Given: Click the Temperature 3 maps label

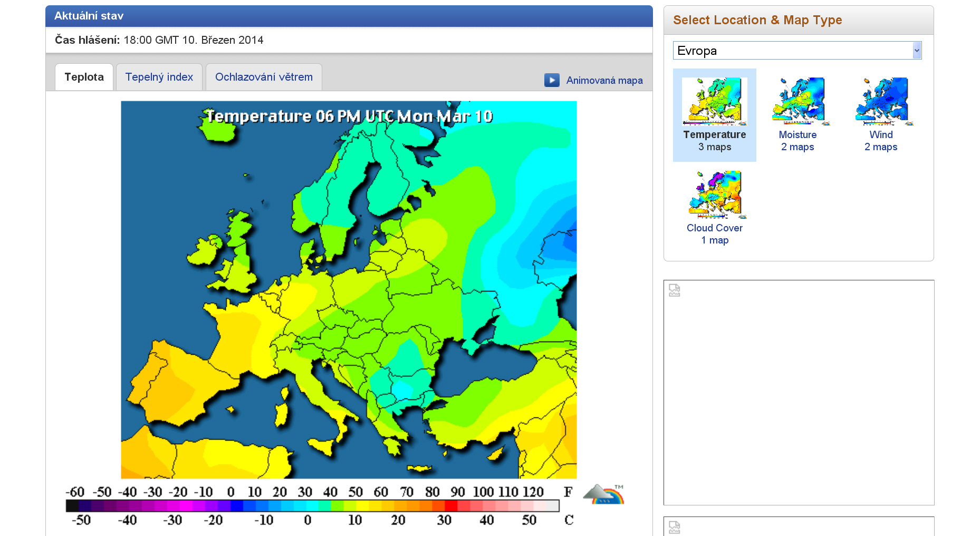Looking at the screenshot, I should 714,141.
